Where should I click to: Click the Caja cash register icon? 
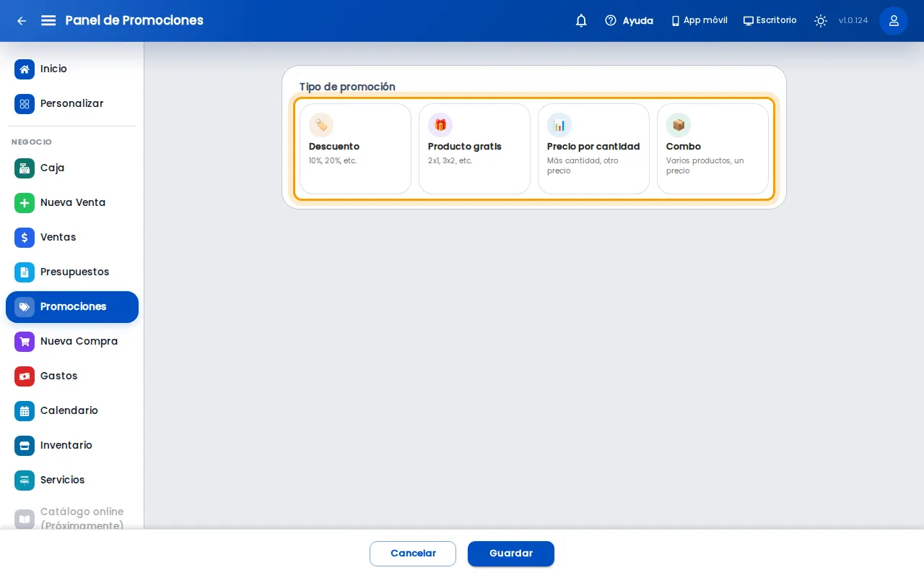point(25,168)
